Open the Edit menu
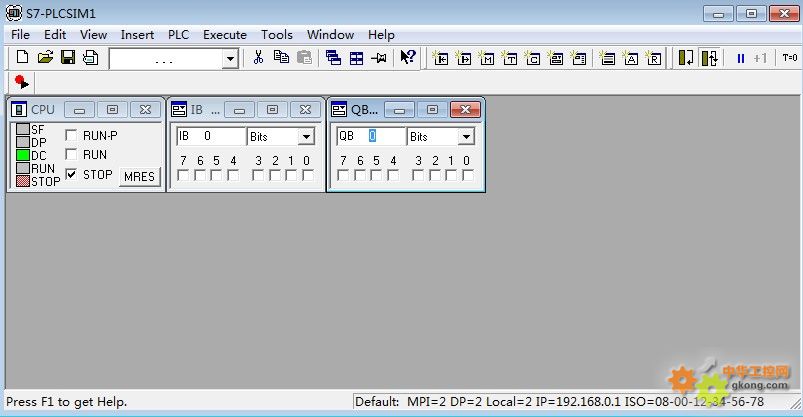This screenshot has width=803, height=417. pyautogui.click(x=55, y=35)
